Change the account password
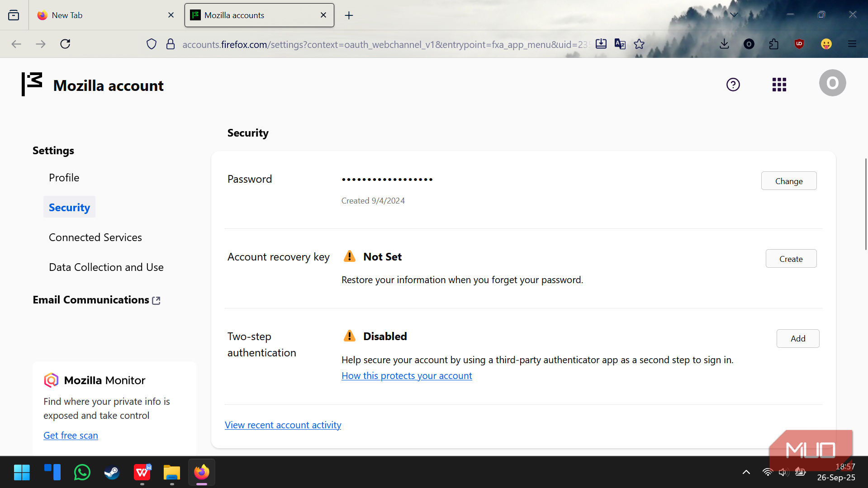 click(789, 181)
